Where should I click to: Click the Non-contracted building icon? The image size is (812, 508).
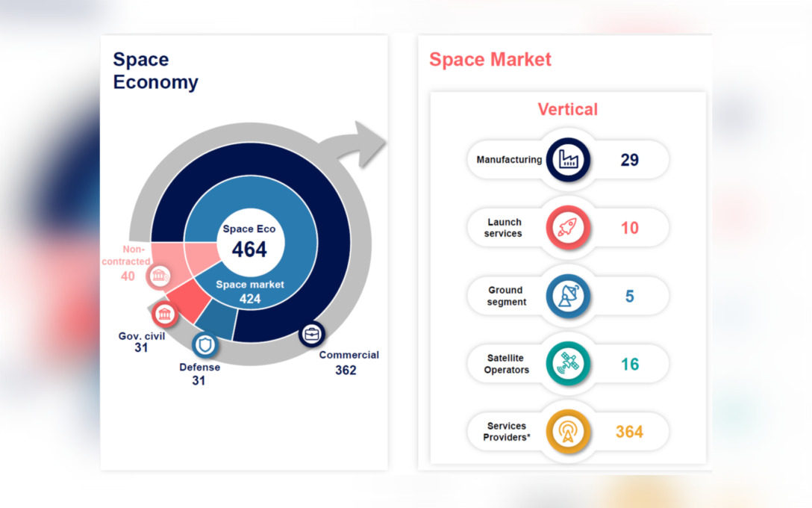160,276
